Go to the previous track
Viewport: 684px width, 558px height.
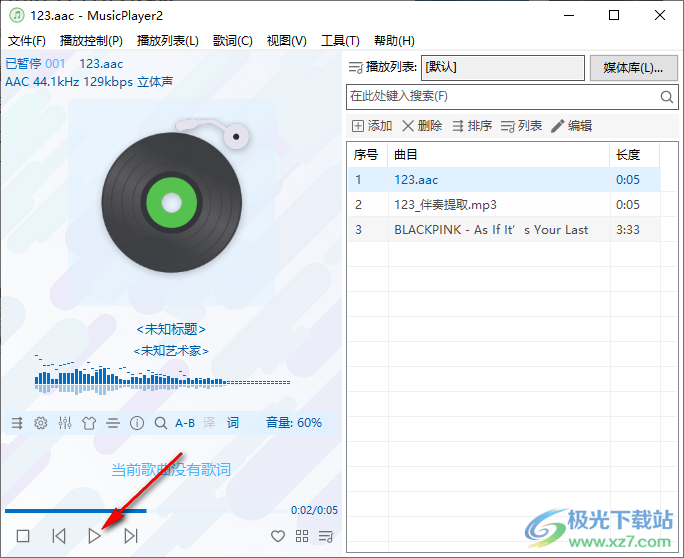click(59, 536)
